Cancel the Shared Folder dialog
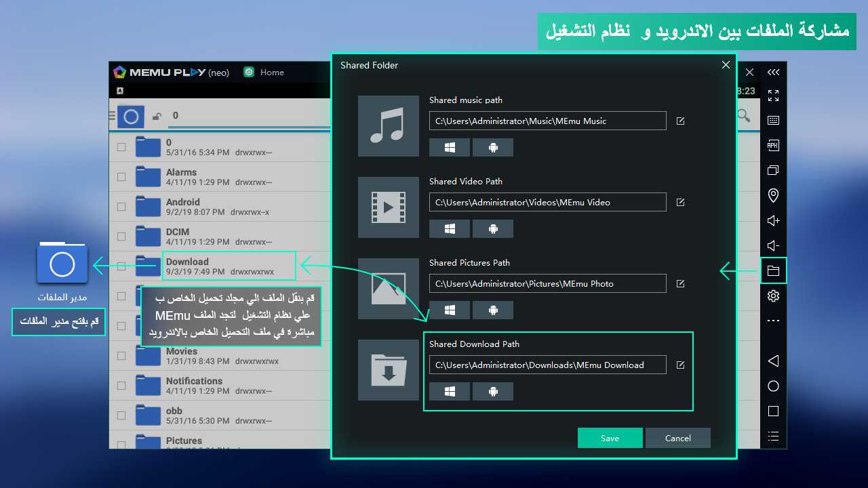 [x=678, y=438]
